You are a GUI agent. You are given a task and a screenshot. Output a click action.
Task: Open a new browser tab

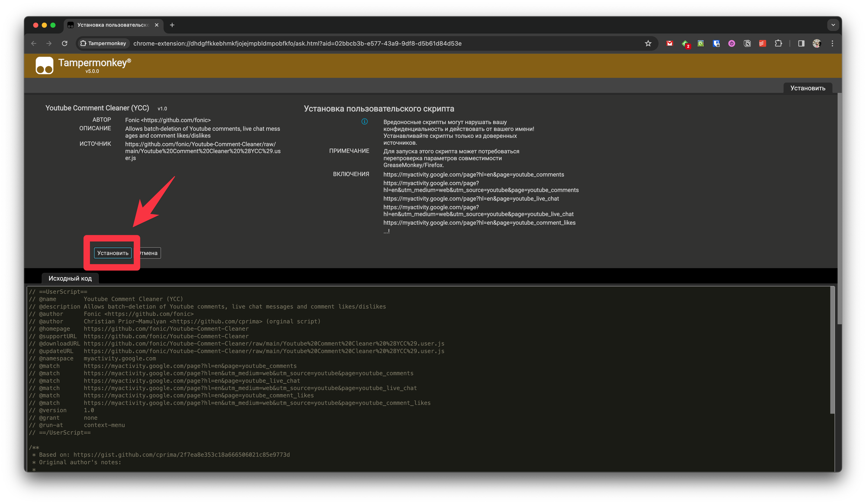172,25
